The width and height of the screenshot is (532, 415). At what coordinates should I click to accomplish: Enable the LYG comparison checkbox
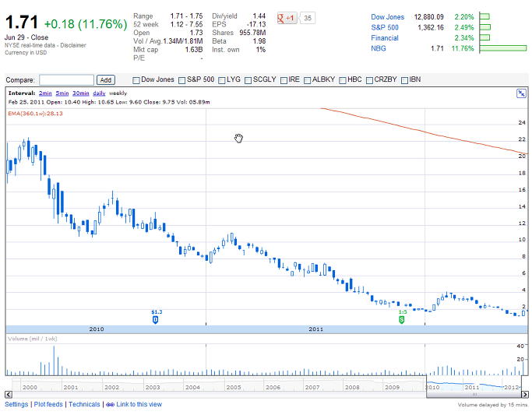(x=222, y=80)
